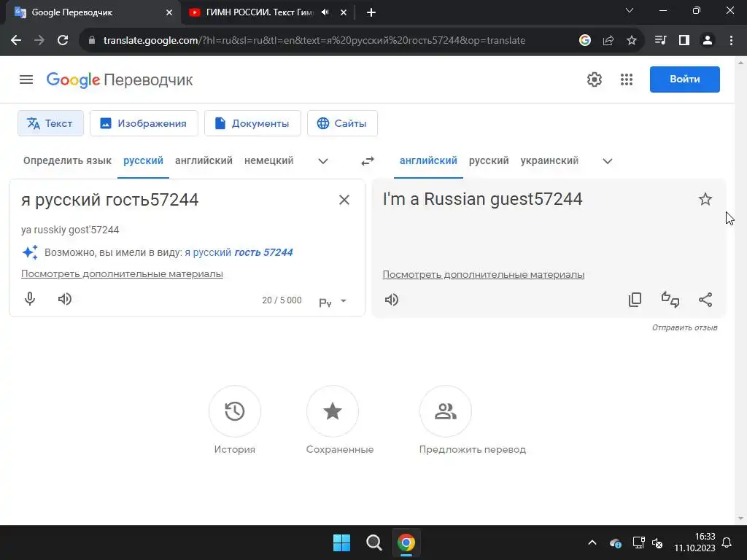
Task: Toggle the browser side panel
Action: 684,41
